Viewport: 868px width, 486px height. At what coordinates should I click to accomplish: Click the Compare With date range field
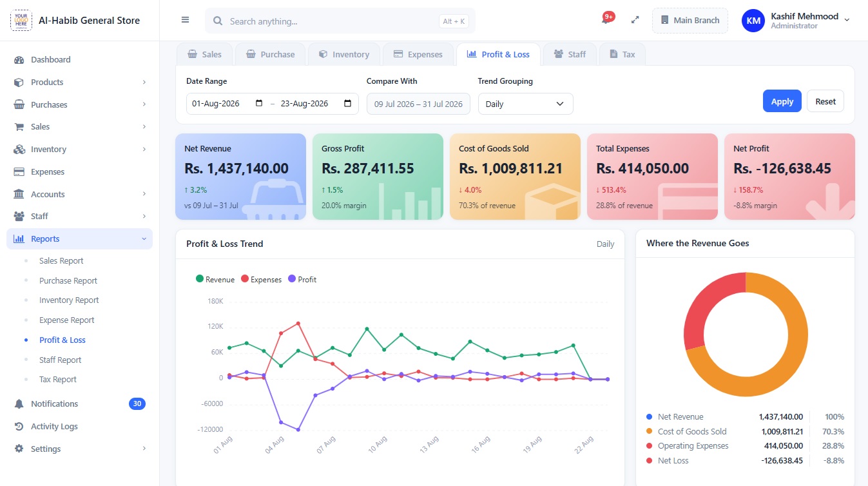click(x=418, y=104)
